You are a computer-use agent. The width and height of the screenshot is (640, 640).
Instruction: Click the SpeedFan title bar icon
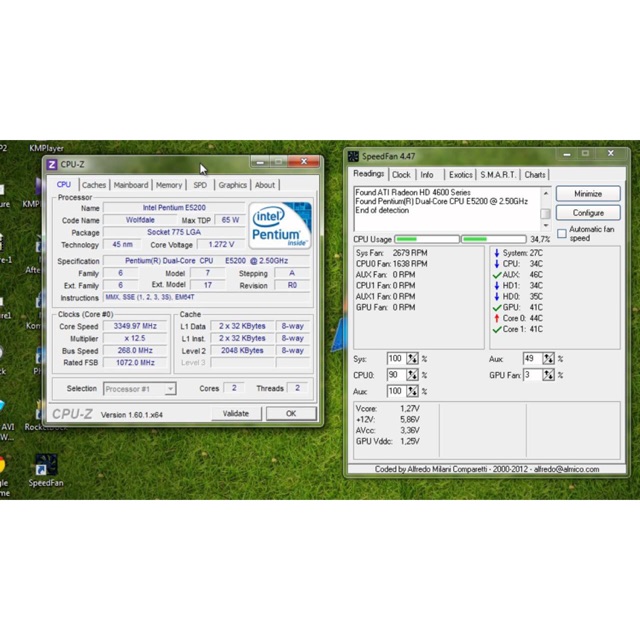(x=353, y=156)
